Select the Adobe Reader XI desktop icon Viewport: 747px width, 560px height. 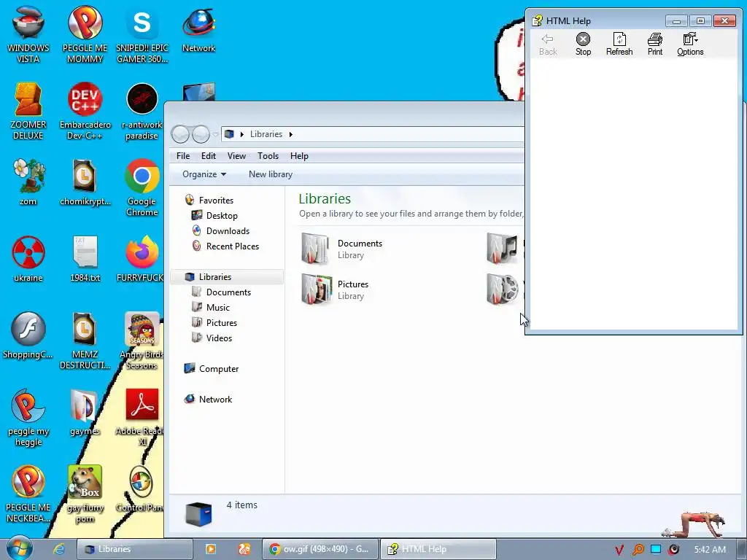click(142, 418)
